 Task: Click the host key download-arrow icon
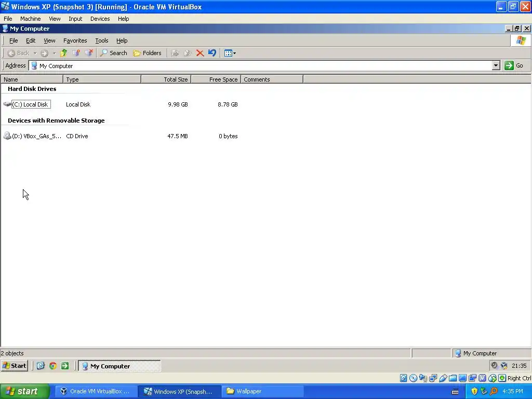502,378
